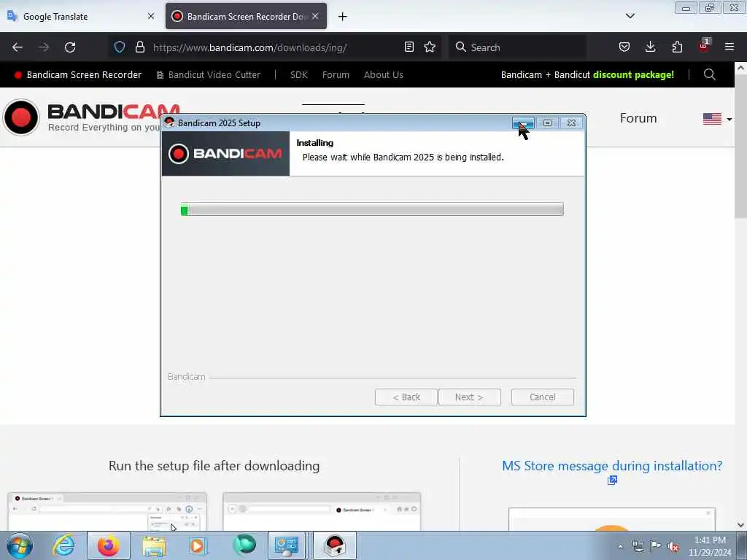The height and width of the screenshot is (560, 747).
Task: Bookmark this page with the star icon
Action: [430, 47]
